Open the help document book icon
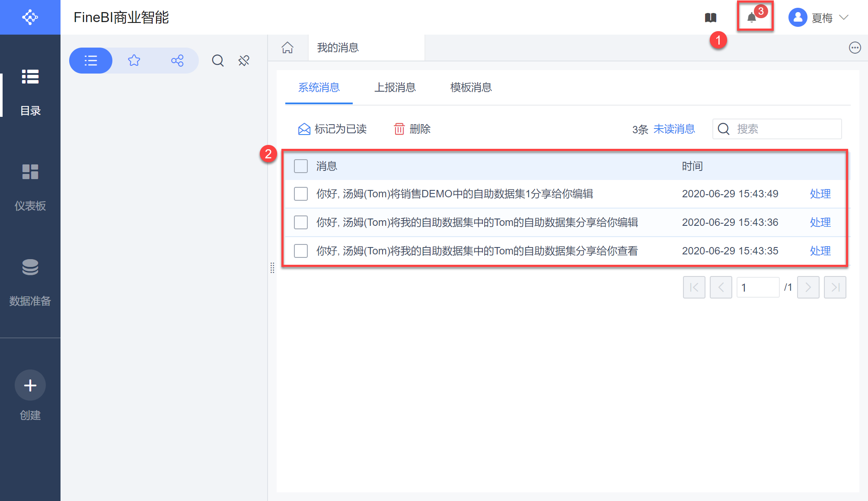 tap(711, 18)
